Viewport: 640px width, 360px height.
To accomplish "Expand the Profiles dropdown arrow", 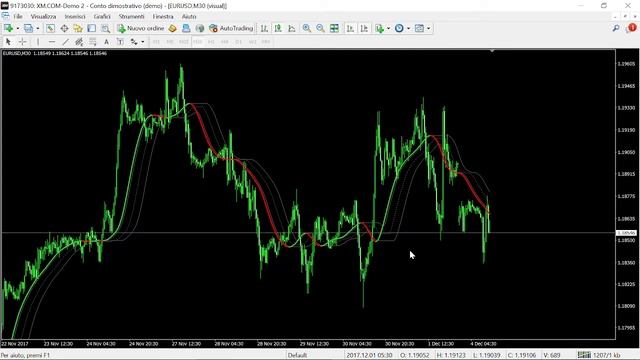I will click(38, 29).
